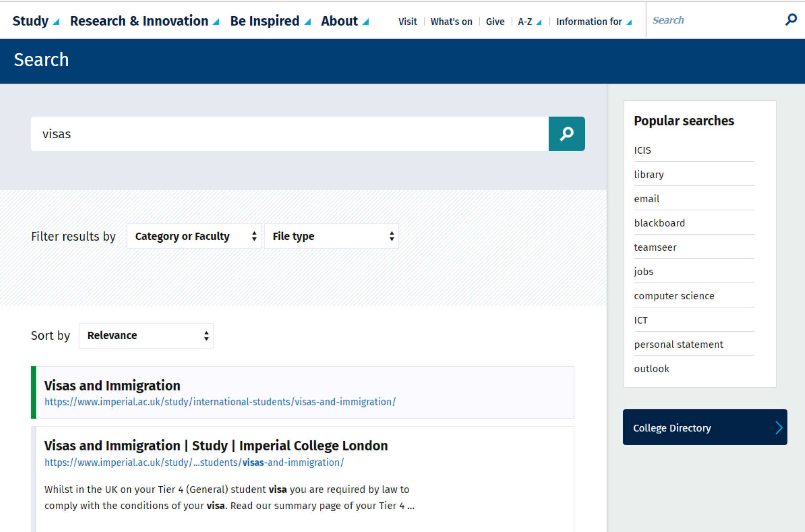
Task: Click the header search magnifier icon
Action: (790, 20)
